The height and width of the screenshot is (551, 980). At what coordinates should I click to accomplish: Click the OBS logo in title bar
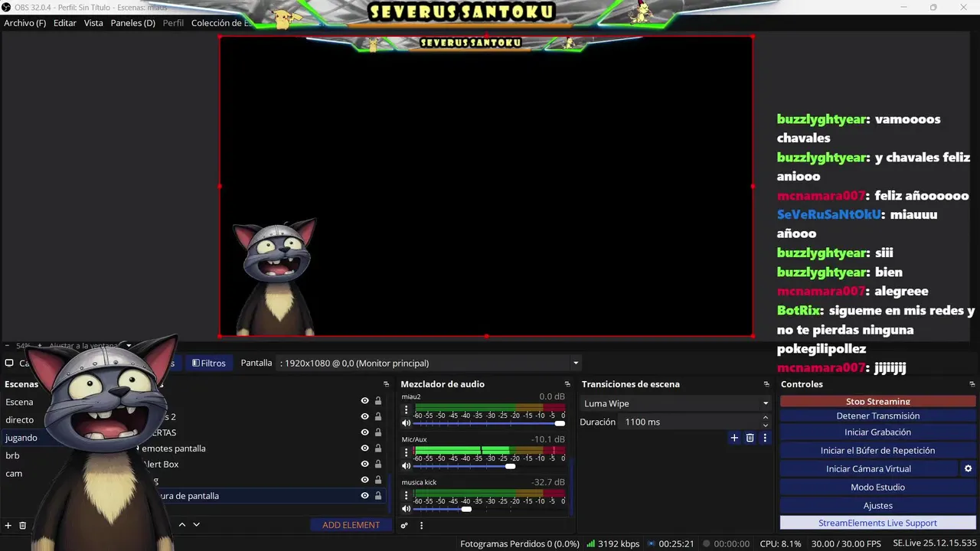click(6, 7)
